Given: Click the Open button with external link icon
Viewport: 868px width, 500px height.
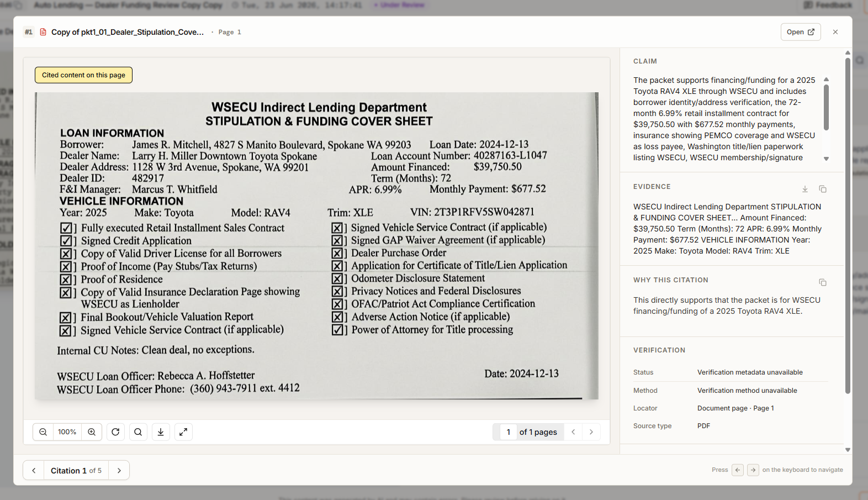Looking at the screenshot, I should point(801,32).
